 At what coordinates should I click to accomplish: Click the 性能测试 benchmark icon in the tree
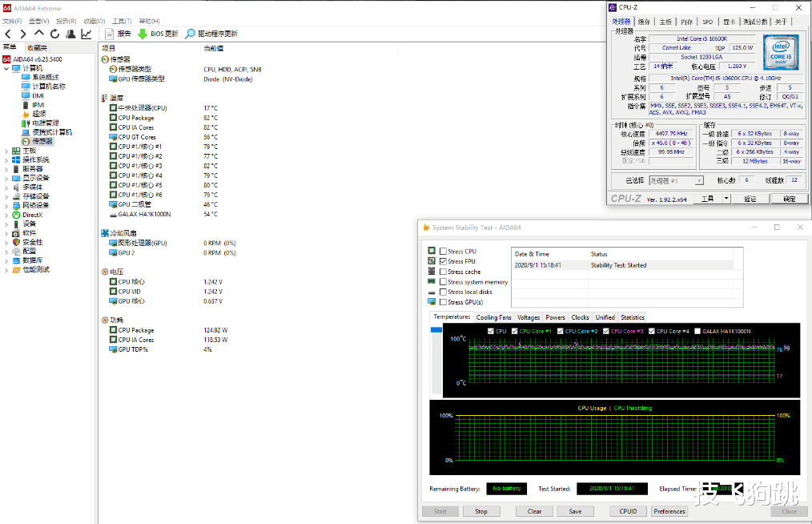pyautogui.click(x=16, y=269)
